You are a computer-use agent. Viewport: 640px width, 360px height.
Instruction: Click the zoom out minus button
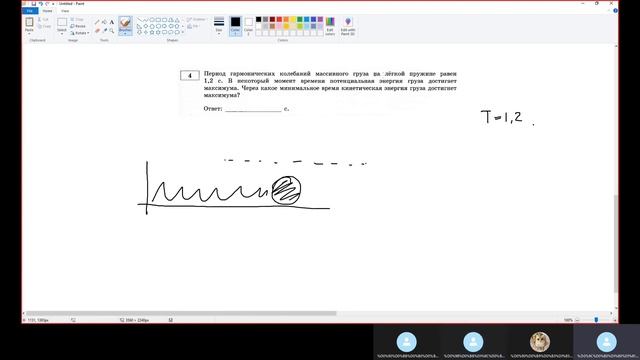point(577,320)
